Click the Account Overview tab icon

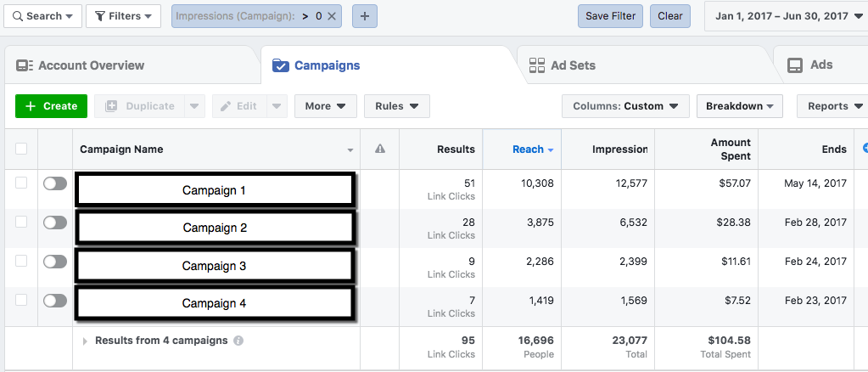click(25, 65)
